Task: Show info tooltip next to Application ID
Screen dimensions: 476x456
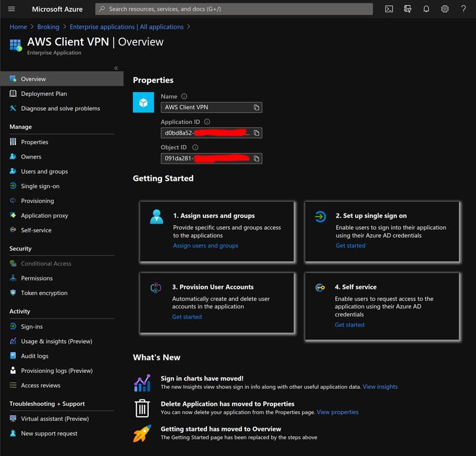Action: pyautogui.click(x=207, y=122)
